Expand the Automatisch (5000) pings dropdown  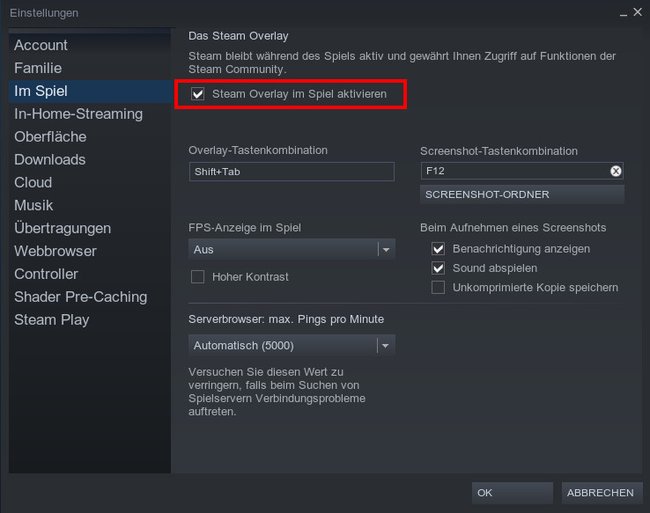(x=291, y=345)
